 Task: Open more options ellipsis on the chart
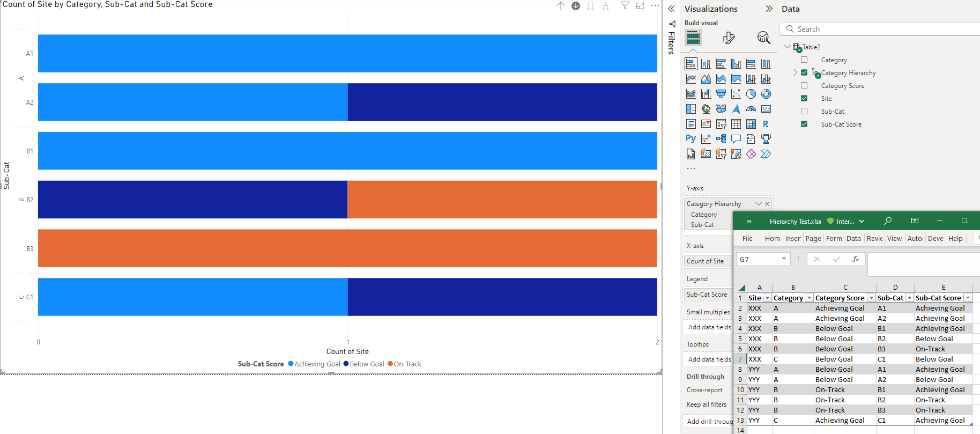(655, 5)
